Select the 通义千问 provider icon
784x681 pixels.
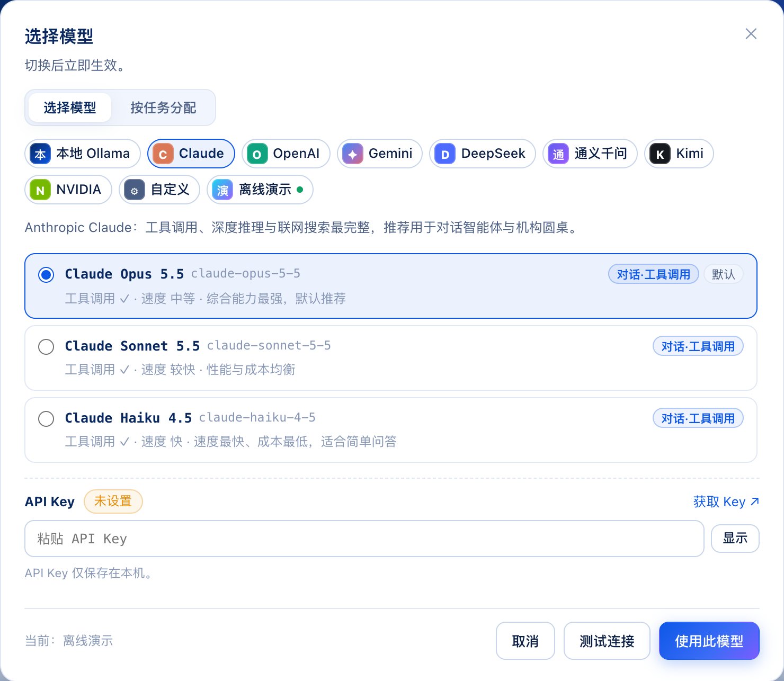click(x=558, y=154)
